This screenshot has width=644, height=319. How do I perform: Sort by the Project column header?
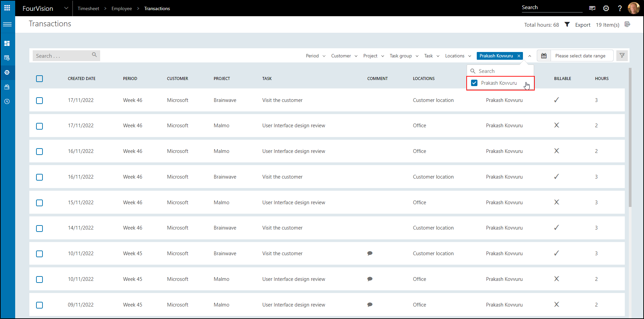[x=222, y=79]
